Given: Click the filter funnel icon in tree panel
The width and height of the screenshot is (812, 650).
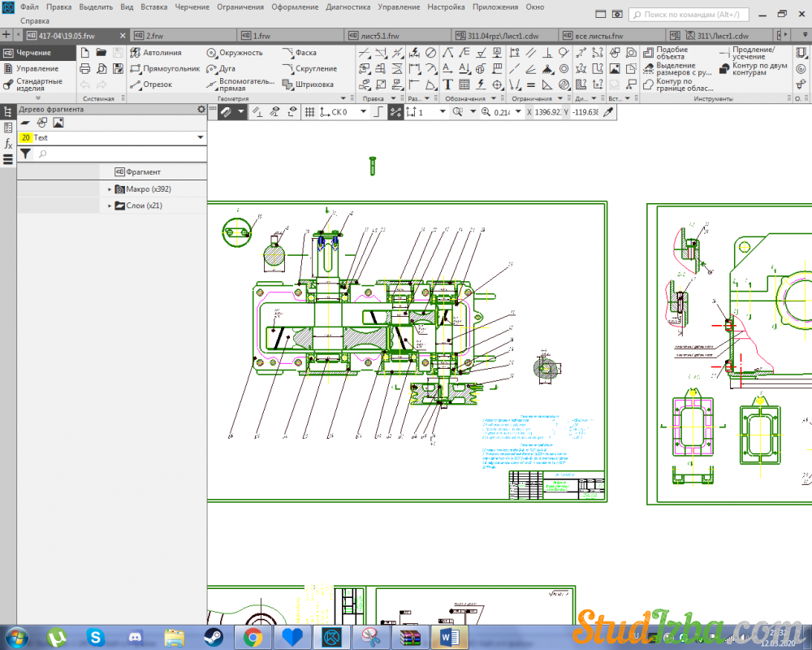Looking at the screenshot, I should click(x=25, y=154).
